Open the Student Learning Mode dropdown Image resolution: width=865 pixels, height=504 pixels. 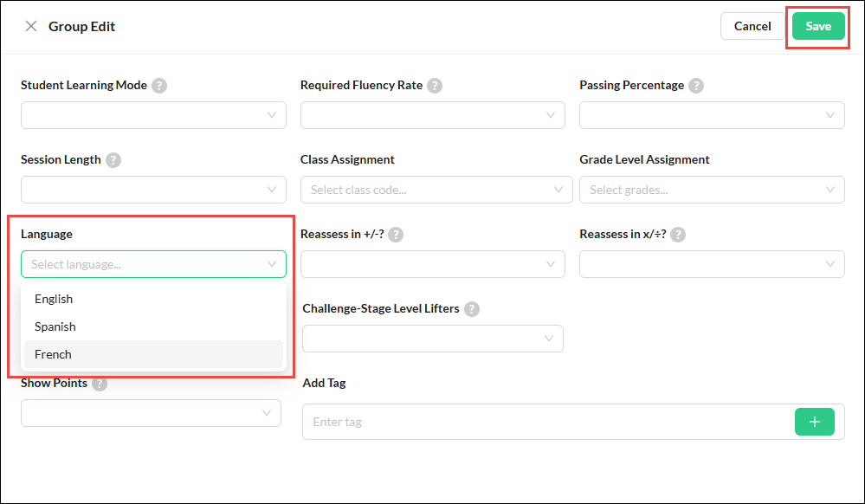(153, 115)
